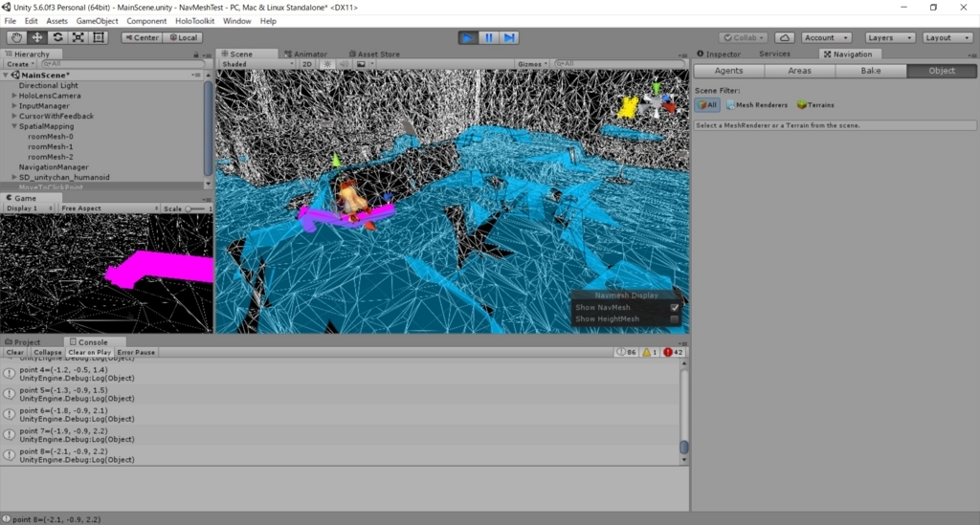The height and width of the screenshot is (525, 980).
Task: Open scene effects image icon
Action: click(361, 64)
